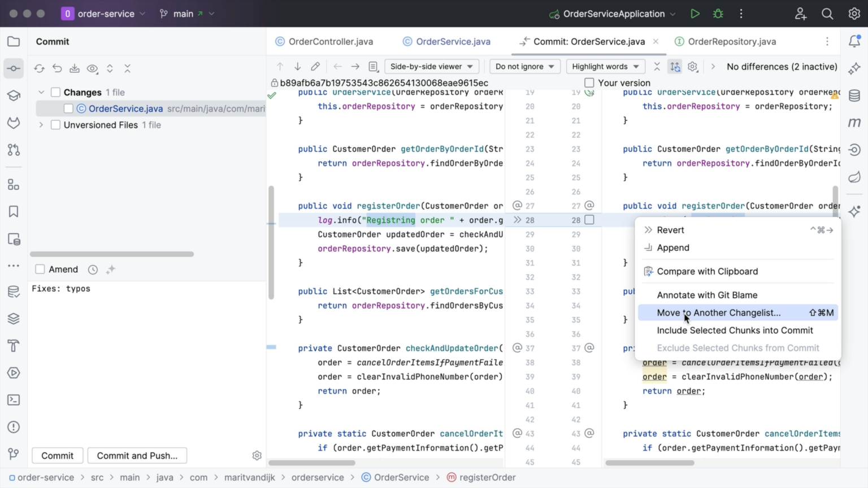Click Commit and Push
868x488 pixels.
point(137,455)
